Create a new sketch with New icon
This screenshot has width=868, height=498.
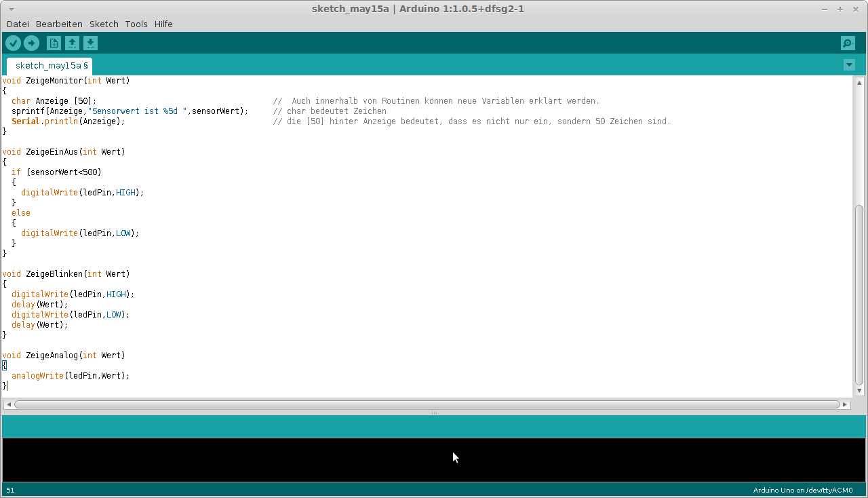point(54,43)
